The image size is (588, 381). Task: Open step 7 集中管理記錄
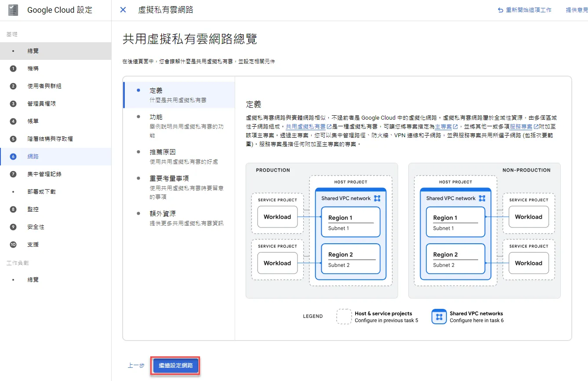pyautogui.click(x=55, y=174)
